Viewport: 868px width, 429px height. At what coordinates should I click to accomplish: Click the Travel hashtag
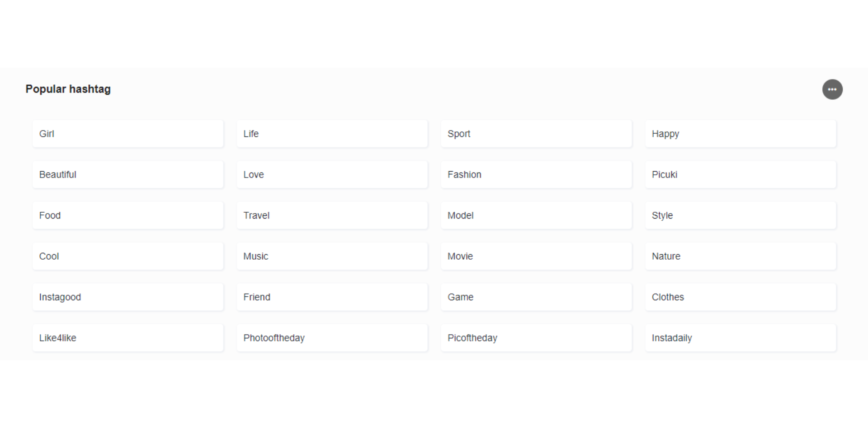tap(332, 215)
